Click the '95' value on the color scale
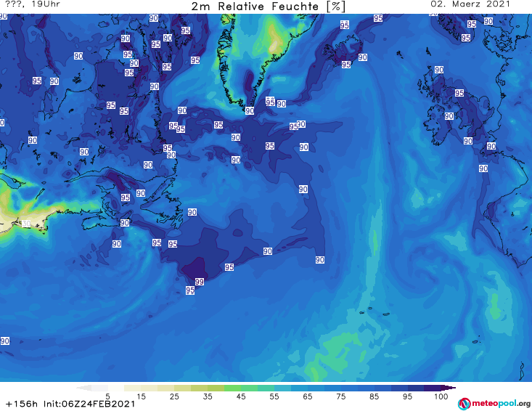This screenshot has width=532, height=411. pyautogui.click(x=407, y=396)
